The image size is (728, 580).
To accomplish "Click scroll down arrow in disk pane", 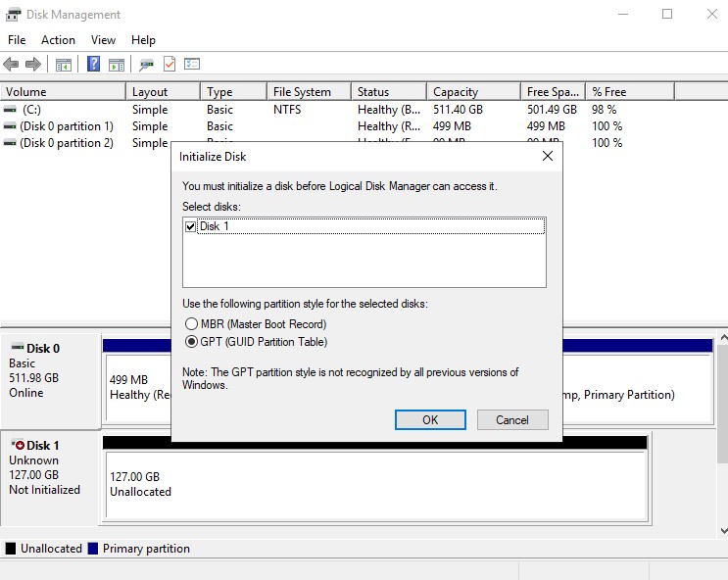I will (x=723, y=530).
